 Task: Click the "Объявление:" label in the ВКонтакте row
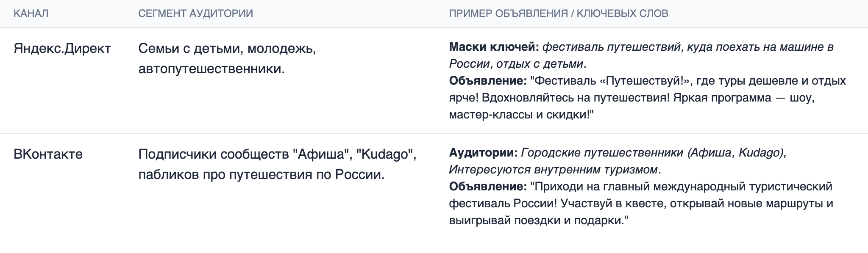pos(488,186)
